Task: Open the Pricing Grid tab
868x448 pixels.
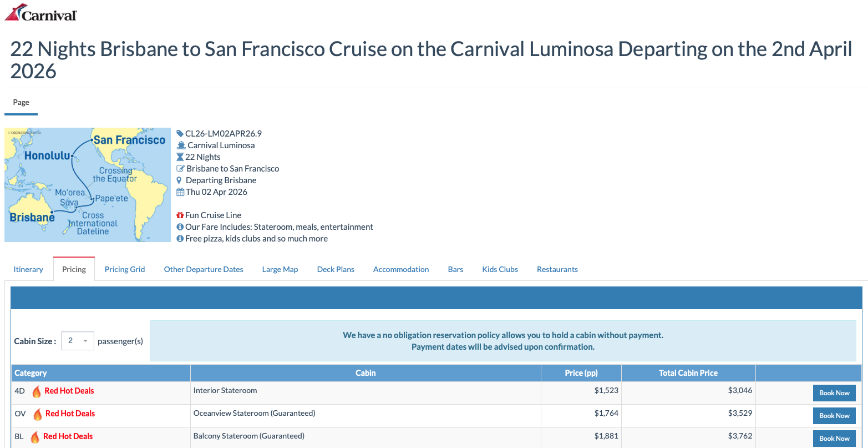Action: click(x=125, y=269)
